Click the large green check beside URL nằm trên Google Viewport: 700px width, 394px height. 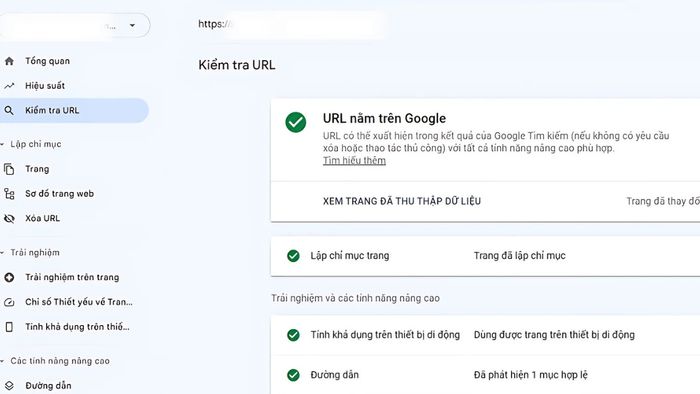pyautogui.click(x=296, y=122)
